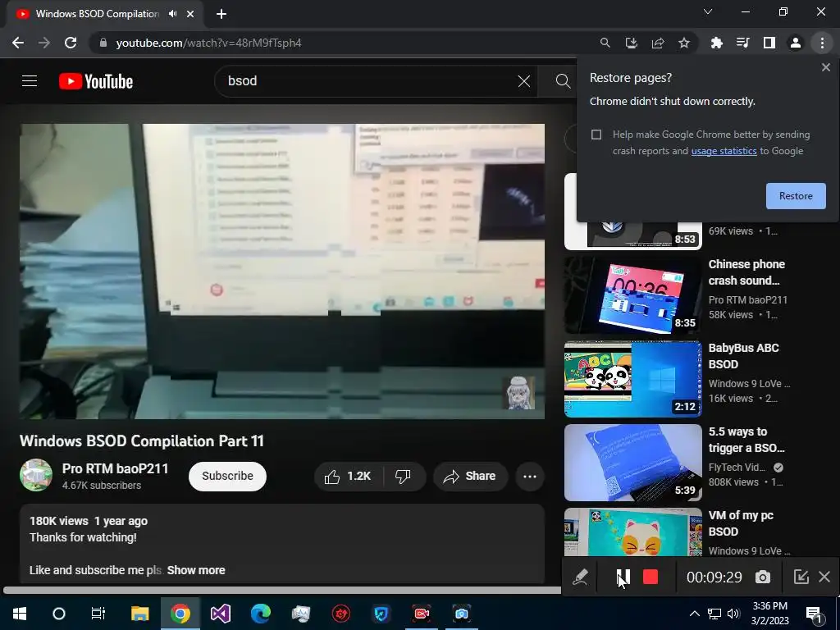Click the 3:36 PM taskbar clock
Image resolution: width=840 pixels, height=630 pixels.
[x=769, y=614]
